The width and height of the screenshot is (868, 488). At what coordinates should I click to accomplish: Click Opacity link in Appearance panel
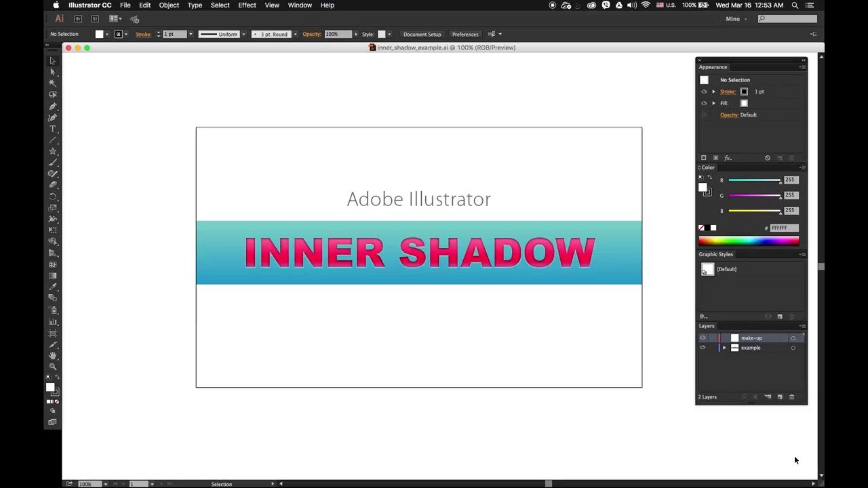[729, 115]
